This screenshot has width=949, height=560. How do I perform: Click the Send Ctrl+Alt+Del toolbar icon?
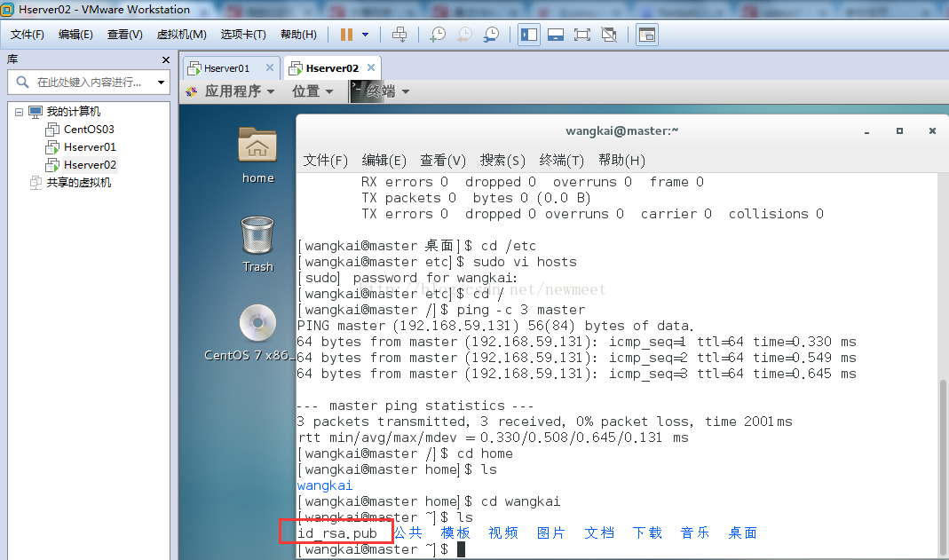pyautogui.click(x=399, y=35)
